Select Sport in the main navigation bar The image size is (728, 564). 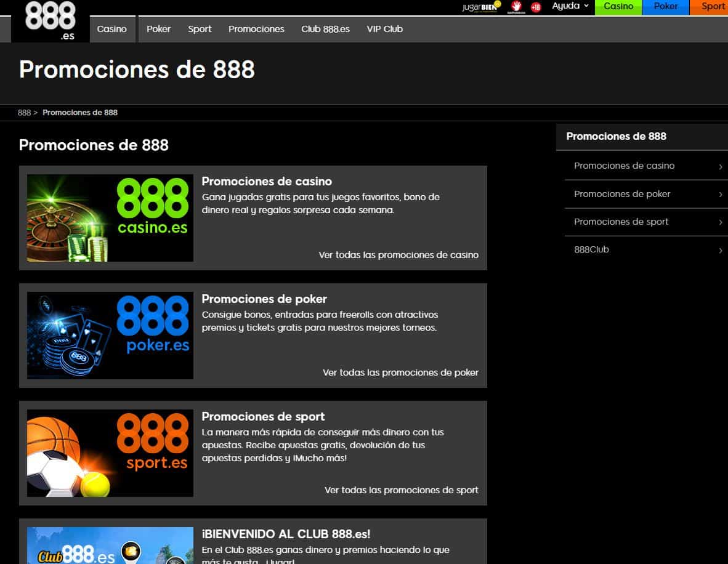(200, 29)
